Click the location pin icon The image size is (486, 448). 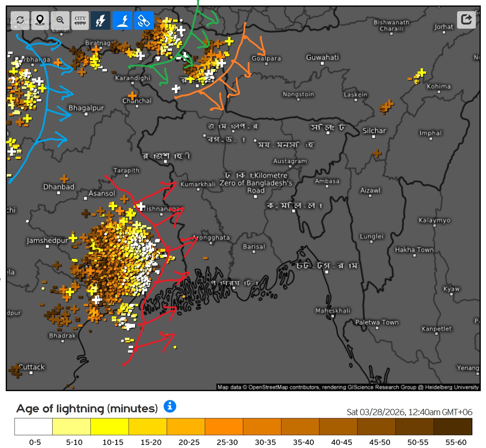(x=40, y=20)
